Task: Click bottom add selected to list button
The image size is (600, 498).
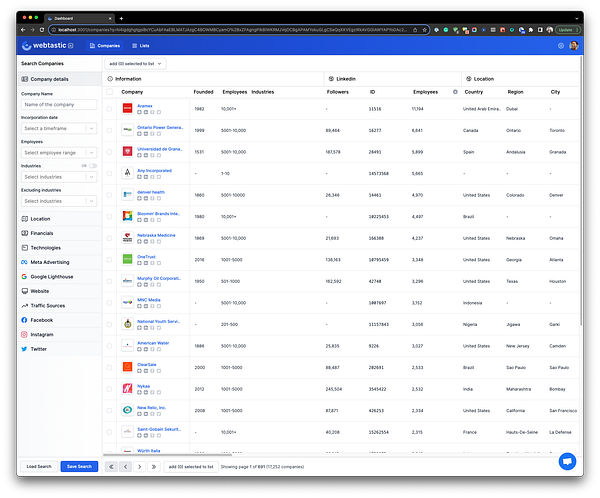Action: click(191, 467)
